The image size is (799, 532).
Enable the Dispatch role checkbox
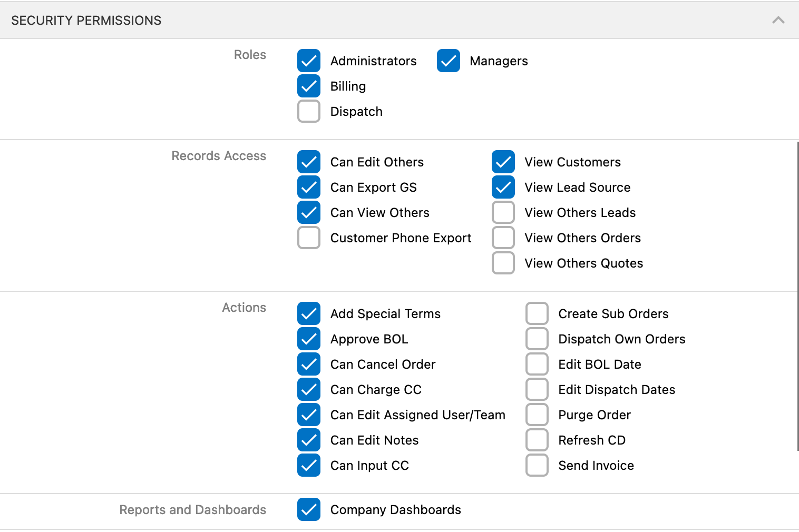tap(309, 111)
